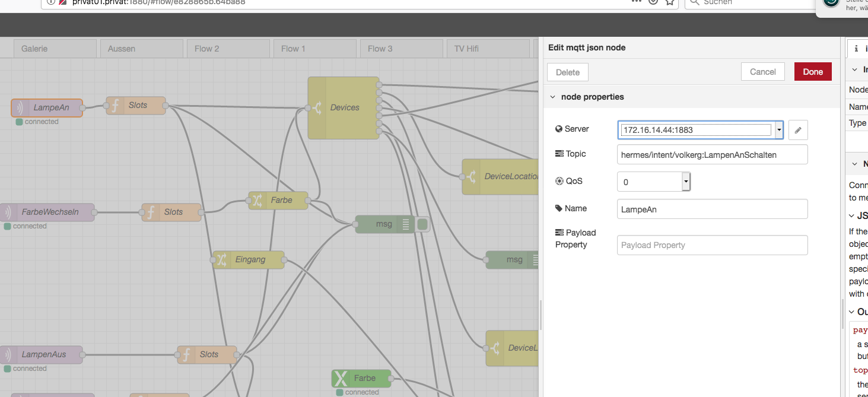Viewport: 868px width, 397px height.
Task: Click into the Payload Property field
Action: [712, 245]
